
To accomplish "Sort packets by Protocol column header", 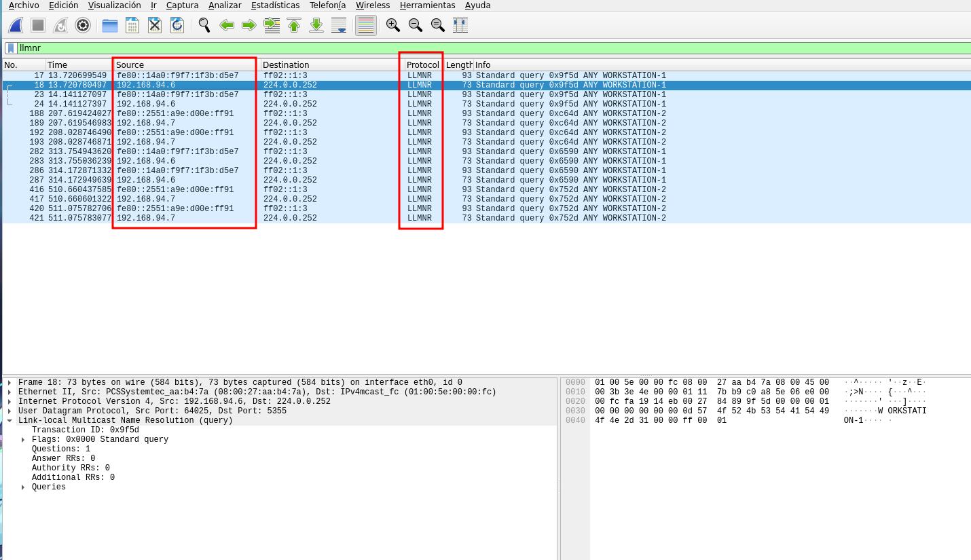I will point(422,65).
